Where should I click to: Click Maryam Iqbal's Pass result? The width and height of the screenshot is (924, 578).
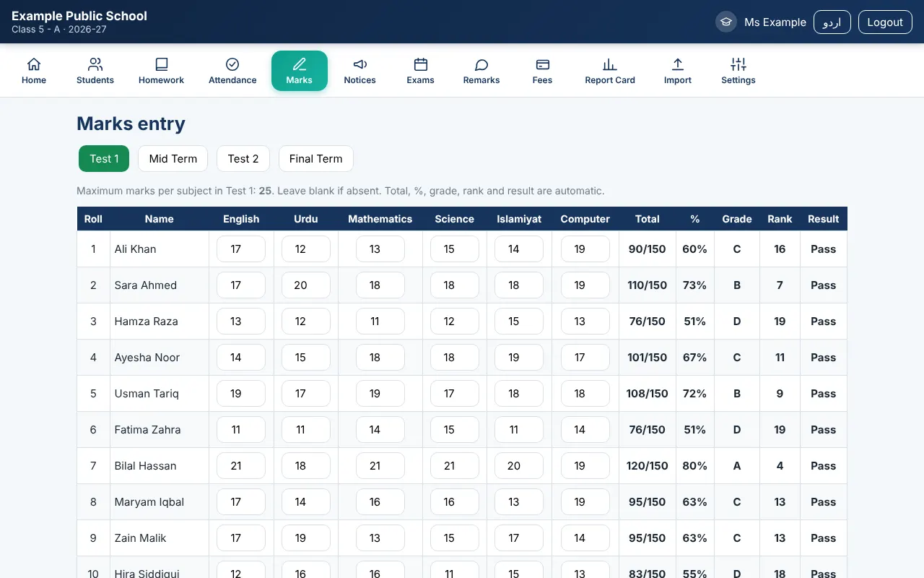pos(824,501)
